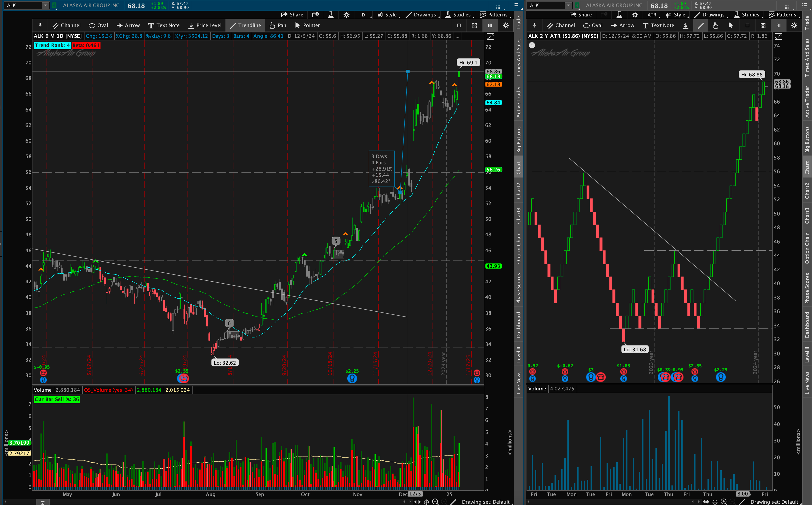Toggle four-grid layout view in left panel

474,25
